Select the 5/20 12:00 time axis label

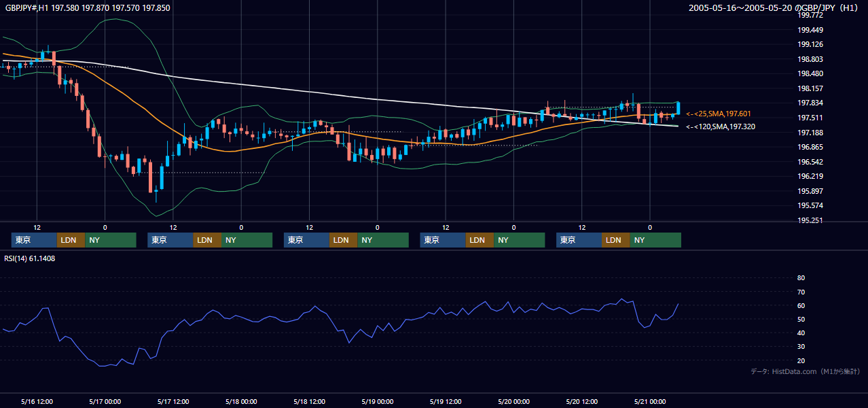tap(582, 401)
